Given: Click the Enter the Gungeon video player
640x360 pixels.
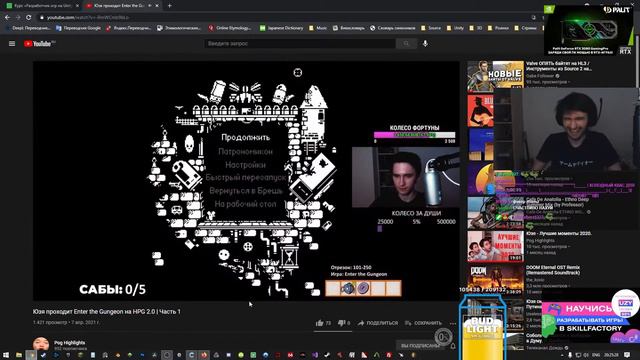Looking at the screenshot, I should pos(246,181).
